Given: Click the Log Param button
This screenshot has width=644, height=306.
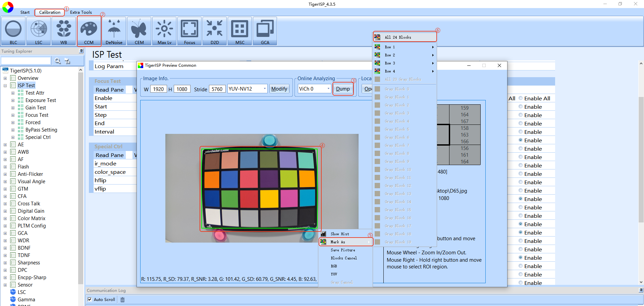Looking at the screenshot, I should (109, 66).
